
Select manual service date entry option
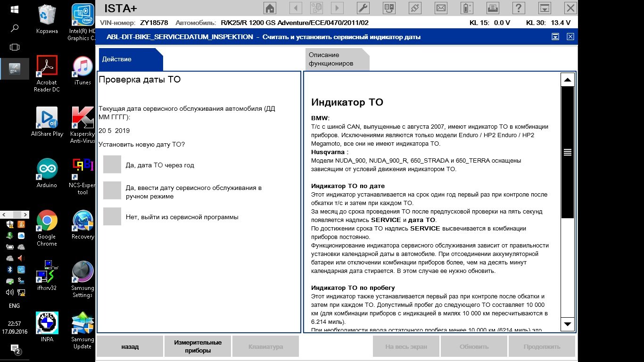(x=112, y=190)
